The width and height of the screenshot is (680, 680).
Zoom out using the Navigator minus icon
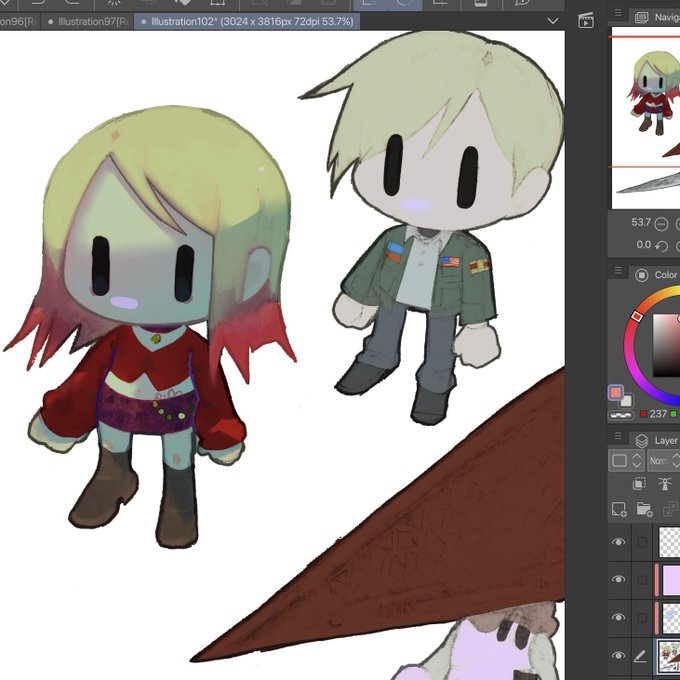coord(661,224)
